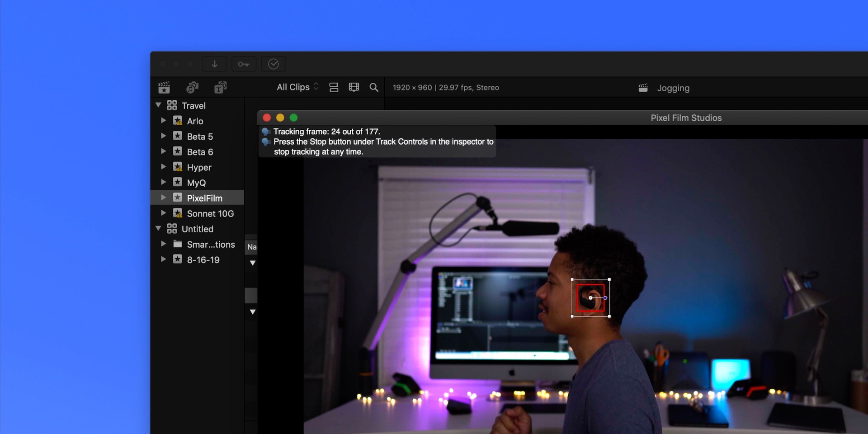Viewport: 868px width, 434px height.
Task: Select the 8-16-19 event
Action: 203,259
